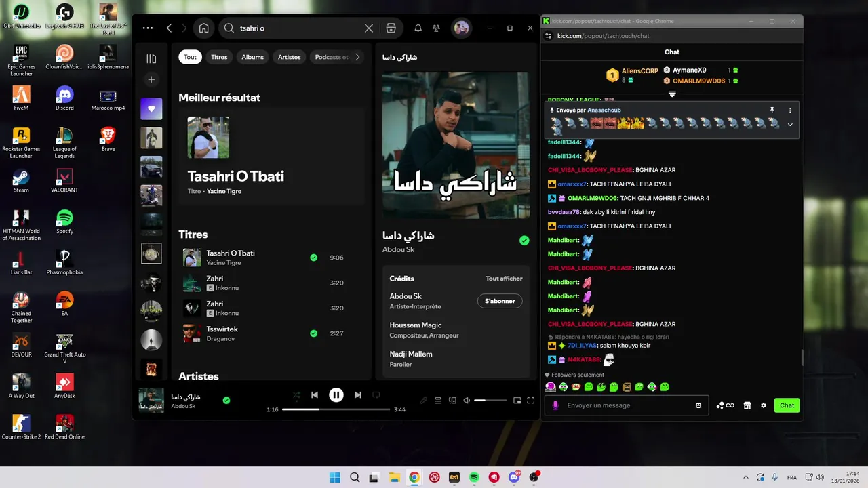Toggle saved checkmark on Tasahri O Tbati row

313,258
